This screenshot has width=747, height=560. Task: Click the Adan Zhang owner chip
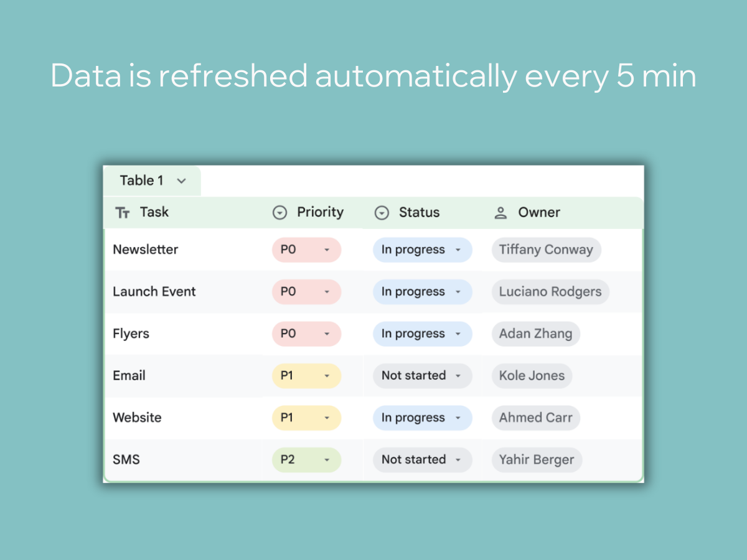click(535, 334)
